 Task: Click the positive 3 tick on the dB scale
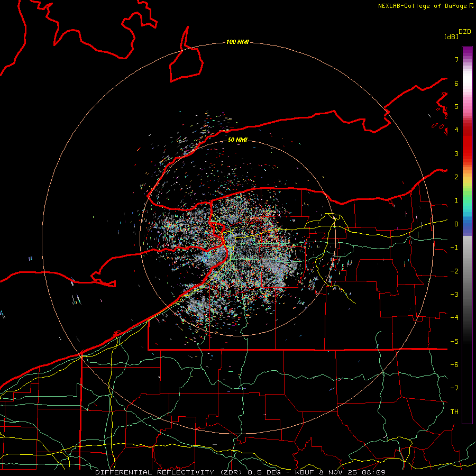pos(456,153)
